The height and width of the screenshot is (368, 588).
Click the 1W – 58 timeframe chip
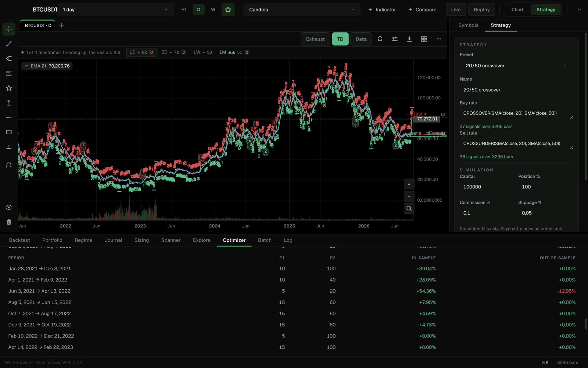point(203,52)
